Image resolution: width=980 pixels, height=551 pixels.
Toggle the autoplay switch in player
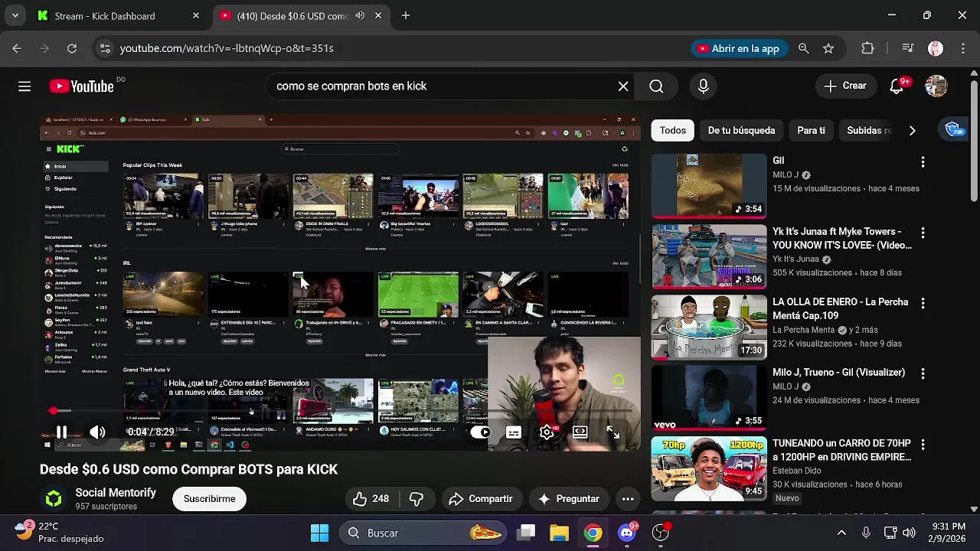[x=480, y=432]
